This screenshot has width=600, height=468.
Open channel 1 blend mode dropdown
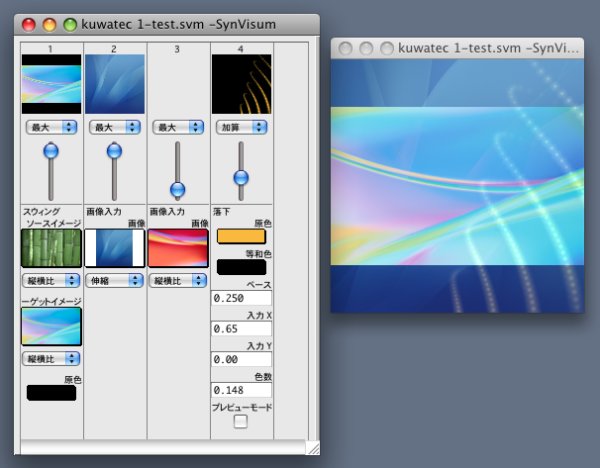click(x=51, y=127)
